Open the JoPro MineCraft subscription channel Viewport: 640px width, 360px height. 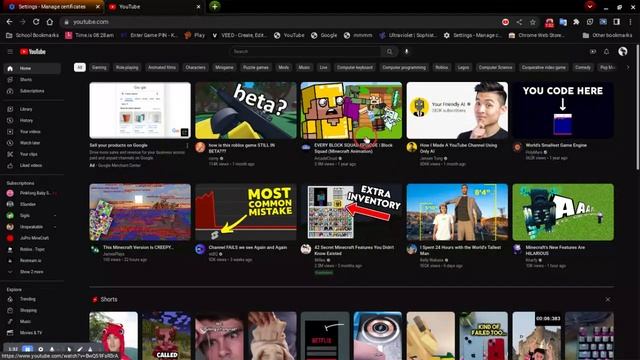coord(32,238)
